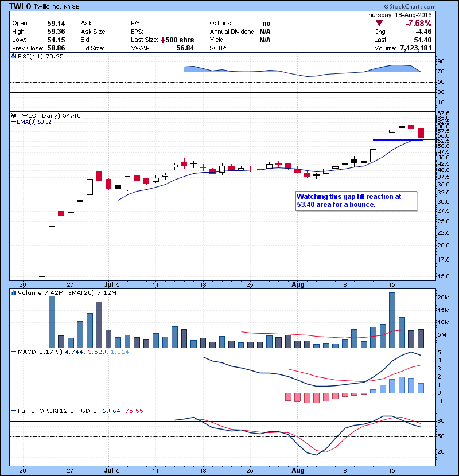The height and width of the screenshot is (476, 459).
Task: Click the Volume bar-chart icon
Action: point(13,292)
